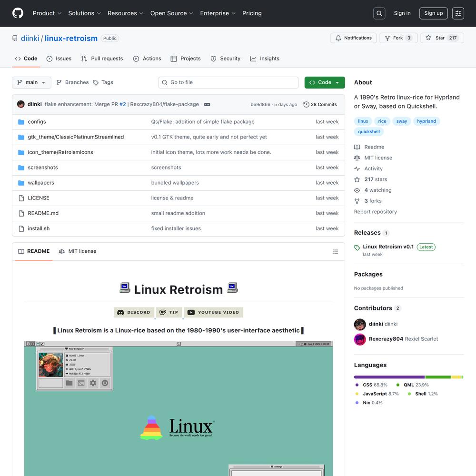The image size is (476, 476).
Task: Click the linux topic tag
Action: [363, 121]
